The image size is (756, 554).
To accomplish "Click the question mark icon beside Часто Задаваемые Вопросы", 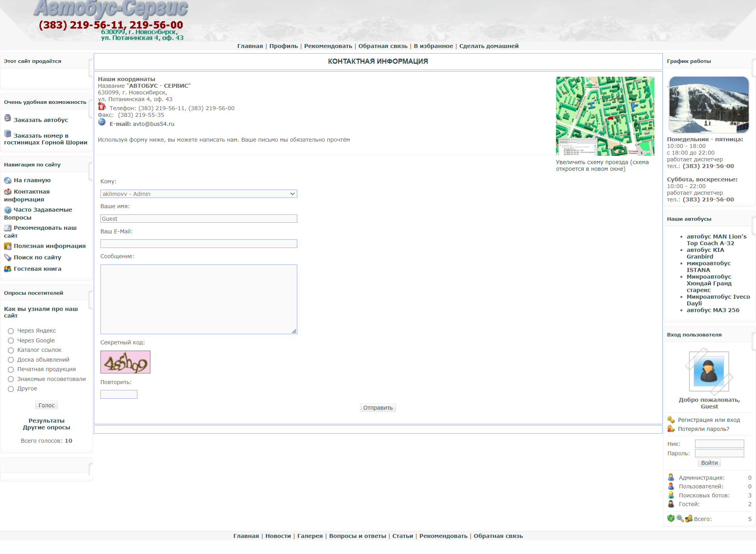I will [x=7, y=210].
